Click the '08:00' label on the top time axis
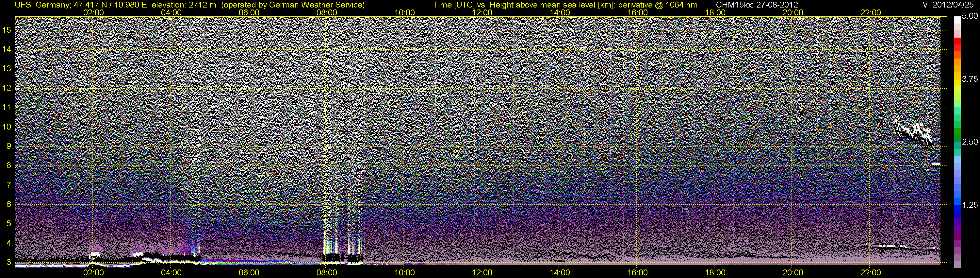This screenshot has width=980, height=278. (x=327, y=12)
